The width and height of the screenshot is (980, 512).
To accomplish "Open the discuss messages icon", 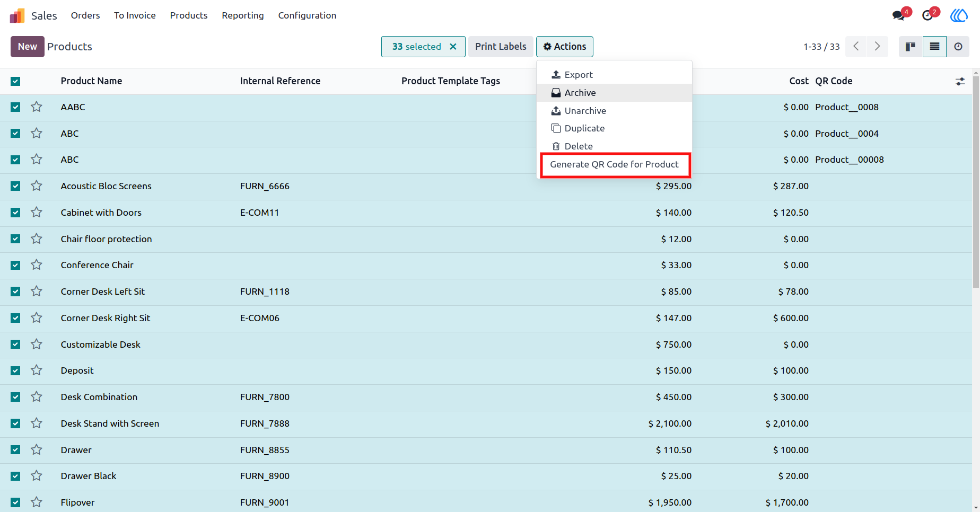I will click(899, 15).
